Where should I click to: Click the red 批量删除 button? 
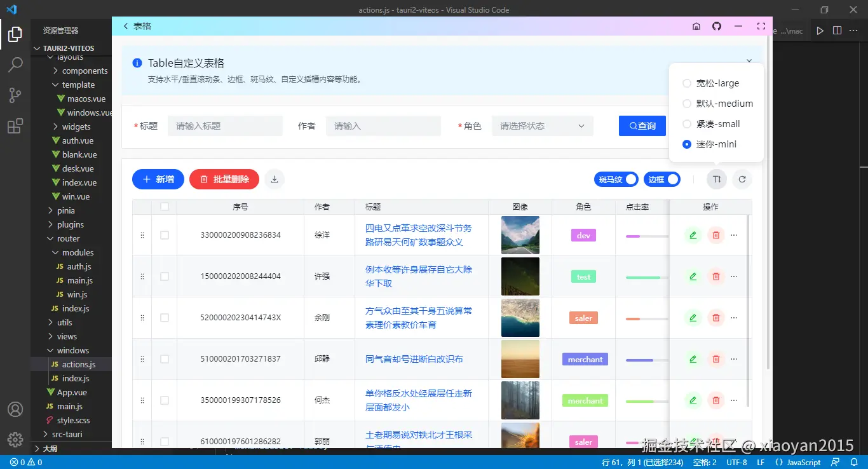coord(224,179)
